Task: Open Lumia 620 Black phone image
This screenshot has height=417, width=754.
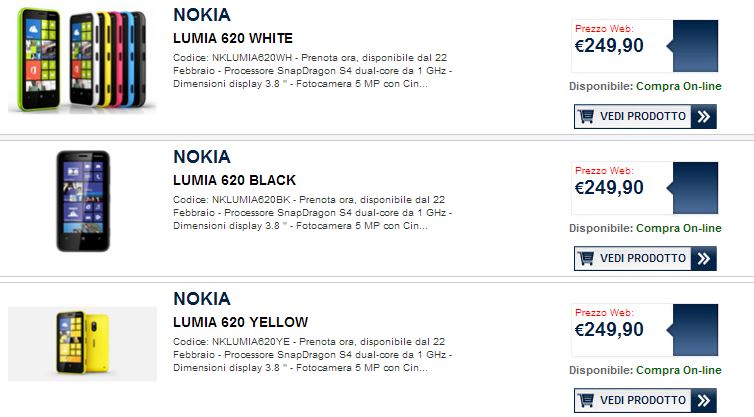Action: coord(83,201)
